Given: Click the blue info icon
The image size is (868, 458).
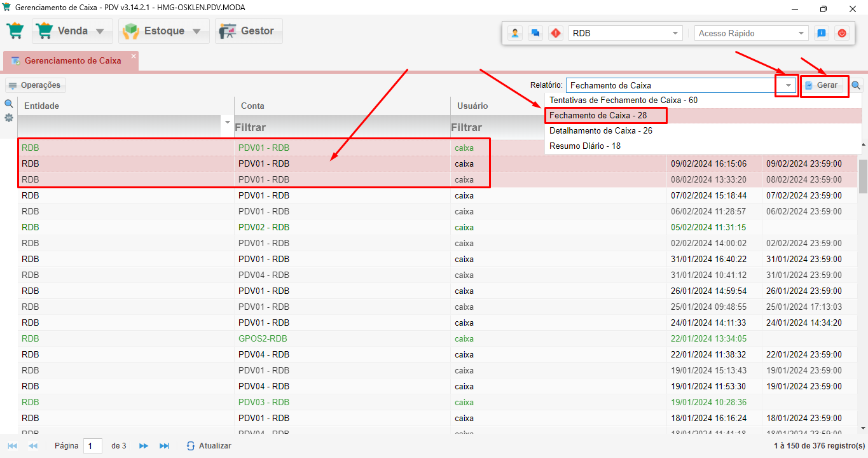Looking at the screenshot, I should 822,33.
